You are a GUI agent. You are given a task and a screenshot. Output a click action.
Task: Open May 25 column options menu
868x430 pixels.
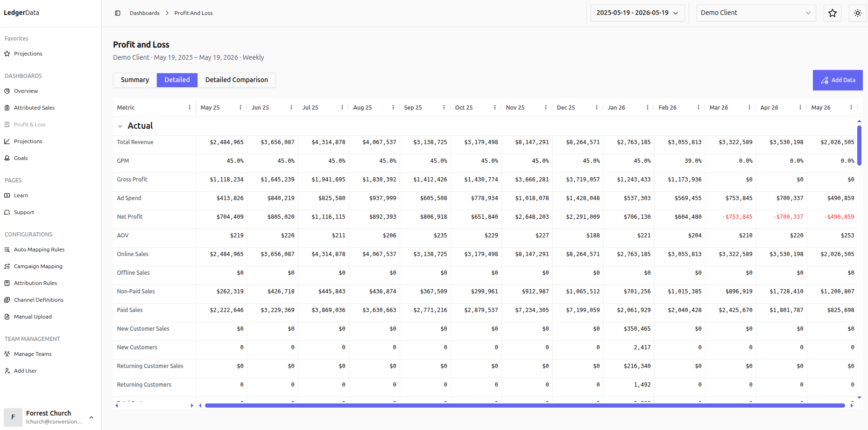(240, 107)
